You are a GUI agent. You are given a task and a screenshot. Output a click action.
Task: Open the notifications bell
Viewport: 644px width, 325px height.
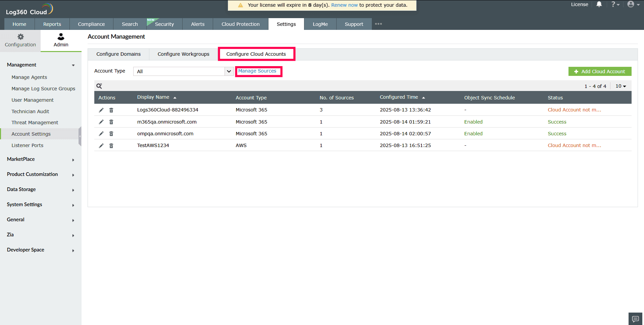pos(599,4)
